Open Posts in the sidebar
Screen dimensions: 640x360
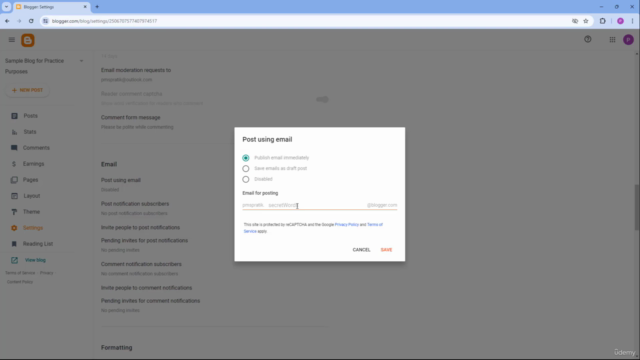pyautogui.click(x=30, y=116)
